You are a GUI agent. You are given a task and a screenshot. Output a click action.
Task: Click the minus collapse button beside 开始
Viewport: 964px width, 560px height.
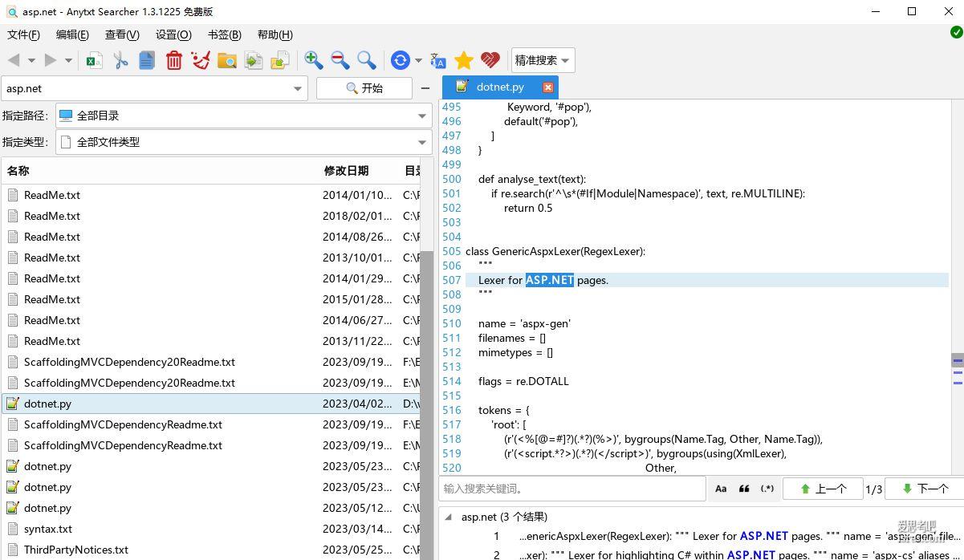[425, 88]
